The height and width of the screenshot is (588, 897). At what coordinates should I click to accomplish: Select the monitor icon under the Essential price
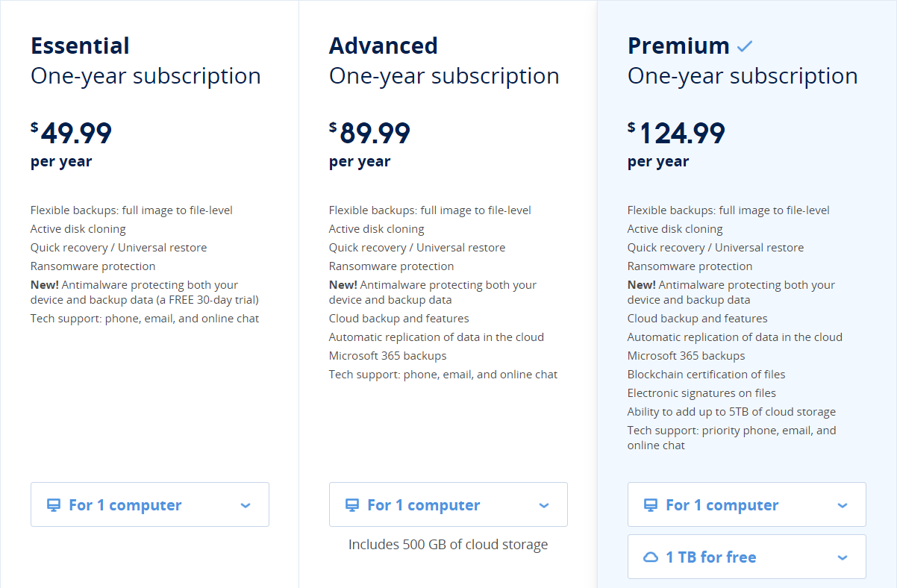click(54, 504)
